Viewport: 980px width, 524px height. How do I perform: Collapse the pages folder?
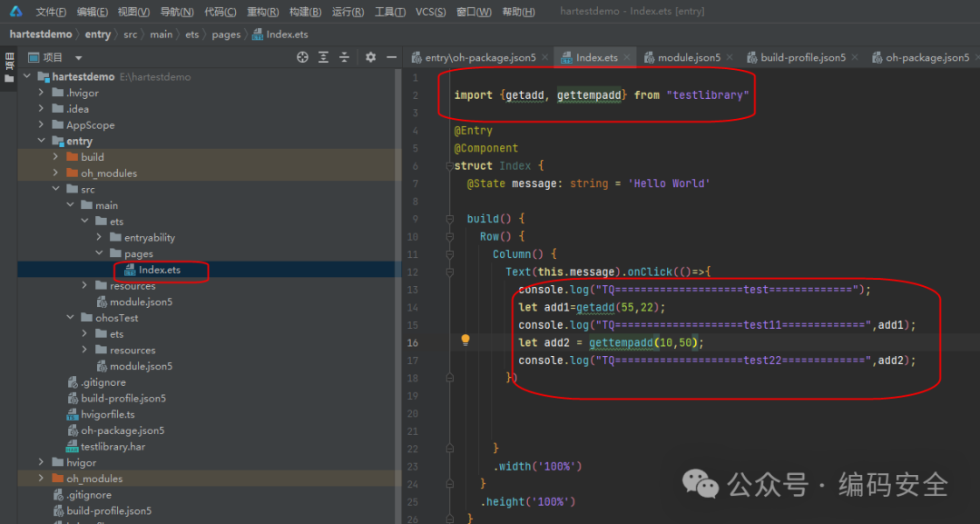click(99, 253)
